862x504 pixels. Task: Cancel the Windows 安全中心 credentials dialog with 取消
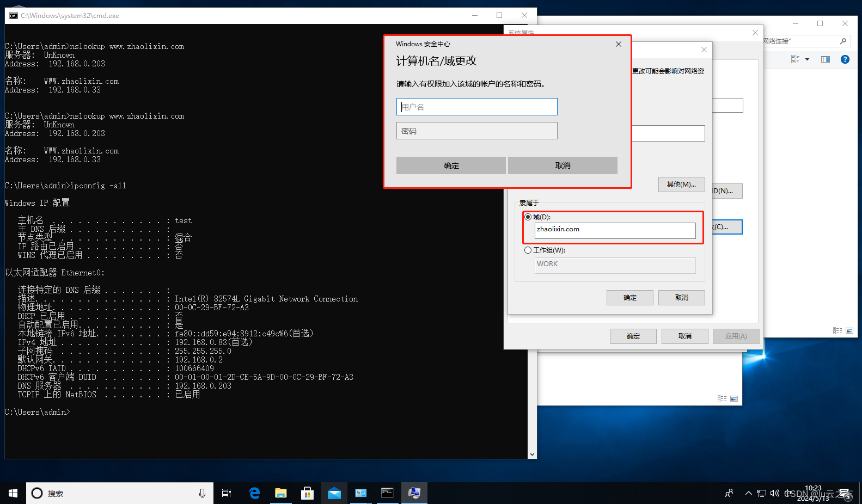click(x=563, y=165)
